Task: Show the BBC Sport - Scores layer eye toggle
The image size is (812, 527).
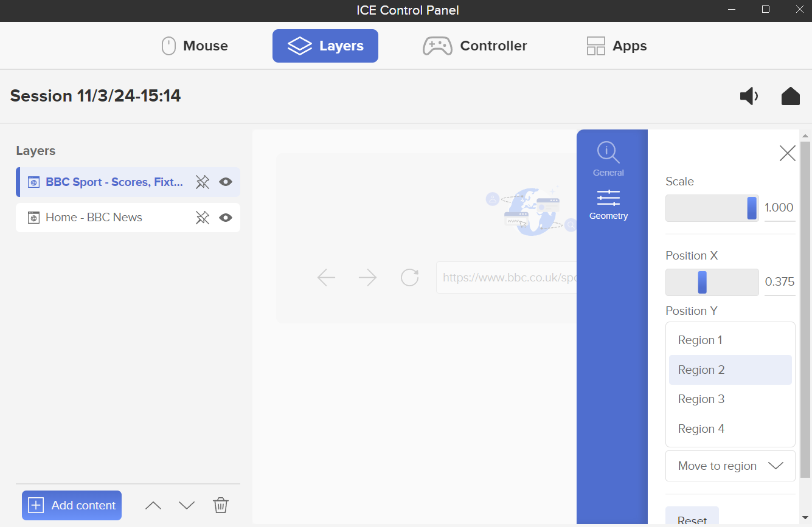Action: (226, 182)
